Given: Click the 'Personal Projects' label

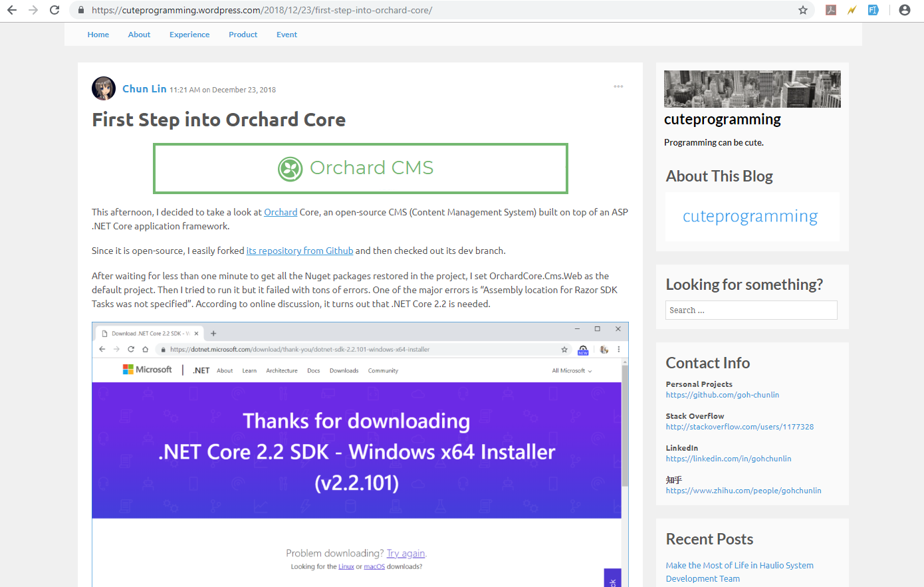Looking at the screenshot, I should point(699,384).
